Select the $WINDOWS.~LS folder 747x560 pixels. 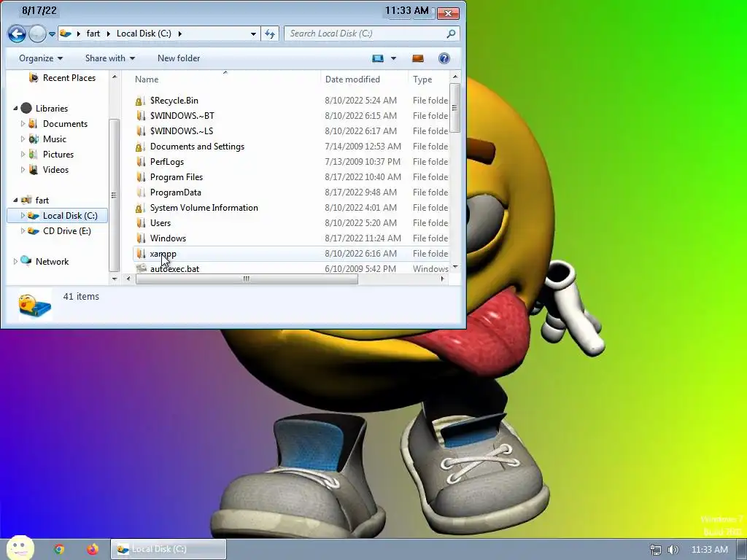pyautogui.click(x=182, y=131)
